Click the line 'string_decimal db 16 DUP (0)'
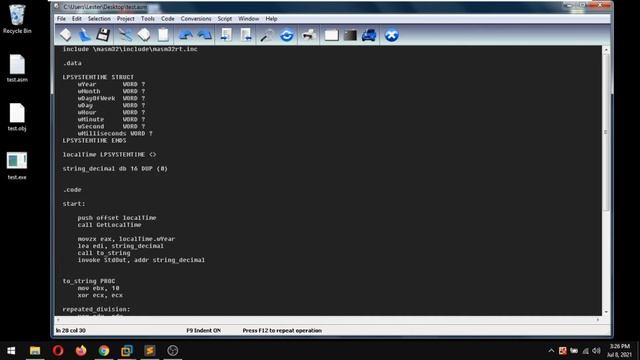640x360 pixels. coord(115,169)
